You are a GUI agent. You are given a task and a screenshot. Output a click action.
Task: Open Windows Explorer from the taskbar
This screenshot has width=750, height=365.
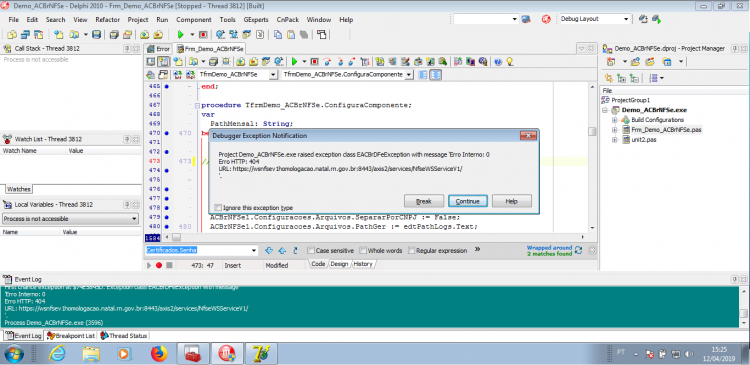pyautogui.click(x=90, y=354)
